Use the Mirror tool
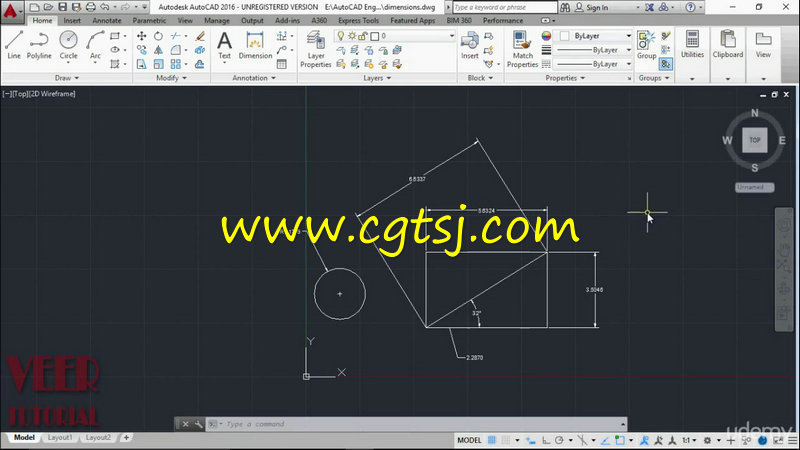Screen dimensions: 800x450 [159, 50]
